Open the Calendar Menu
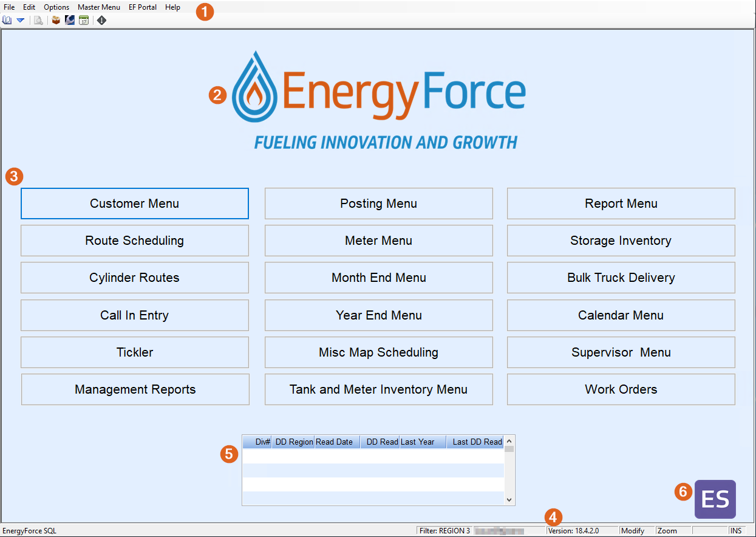Screen dimensions: 756x537 [621, 315]
